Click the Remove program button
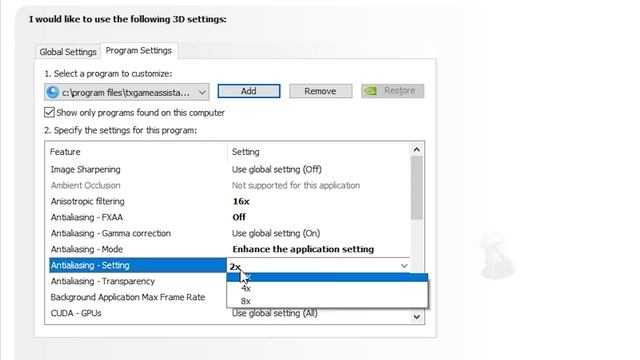 (x=320, y=91)
